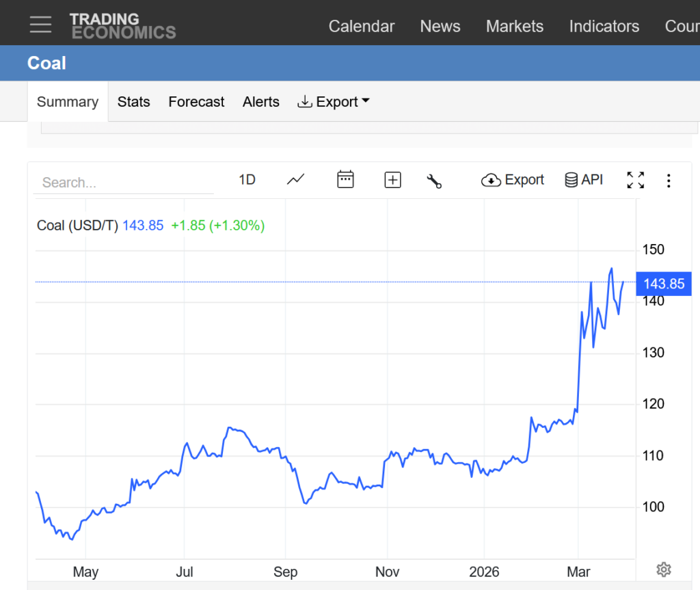Screen dimensions: 700x590
Task: Click the Trading Economics logo
Action: (x=122, y=25)
